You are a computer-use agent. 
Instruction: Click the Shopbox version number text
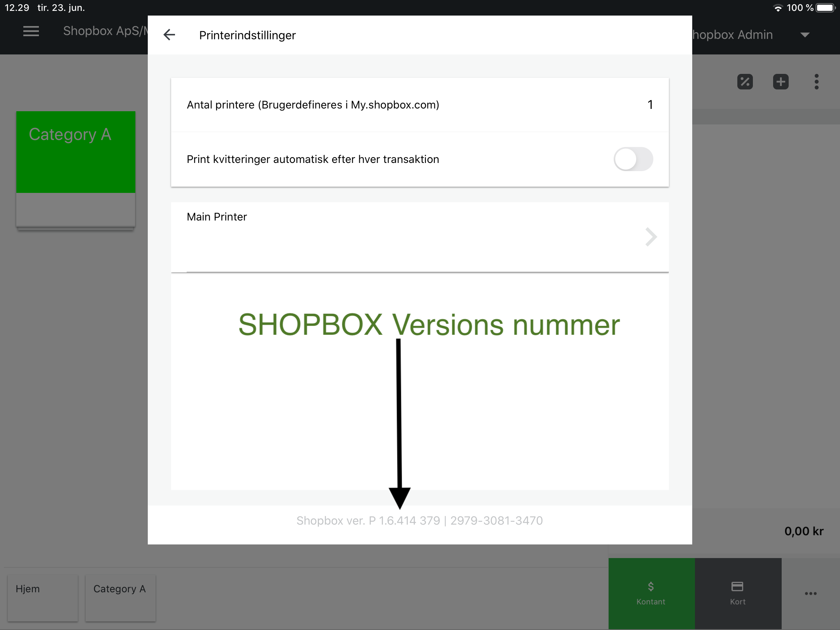point(420,521)
